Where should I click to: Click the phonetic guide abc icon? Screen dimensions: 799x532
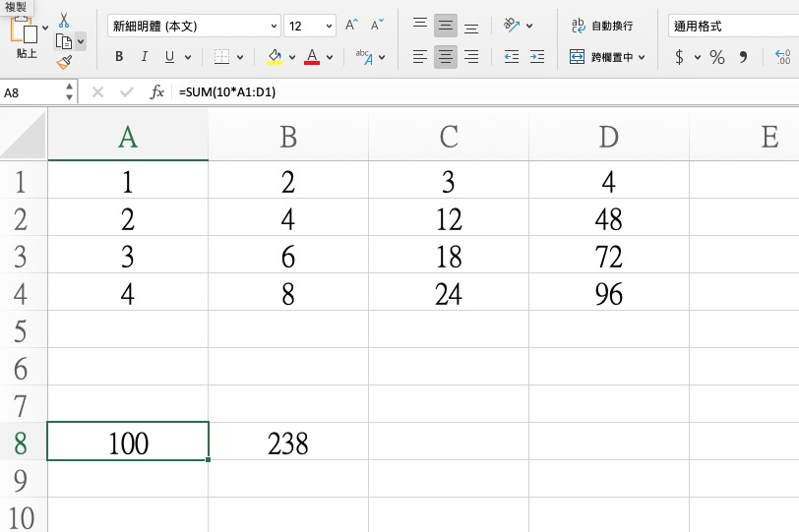(364, 56)
